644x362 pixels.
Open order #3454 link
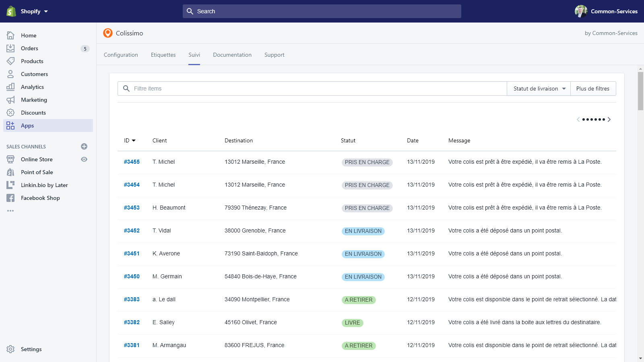(132, 185)
